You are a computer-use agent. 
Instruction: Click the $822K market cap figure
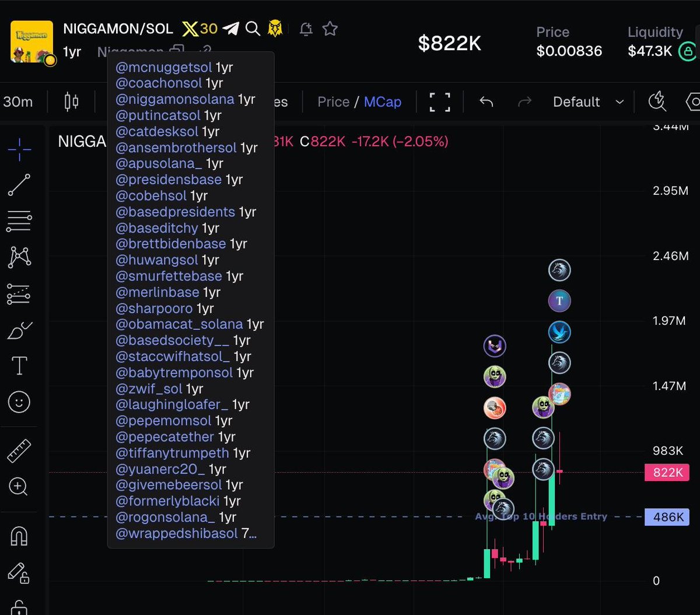(x=450, y=43)
